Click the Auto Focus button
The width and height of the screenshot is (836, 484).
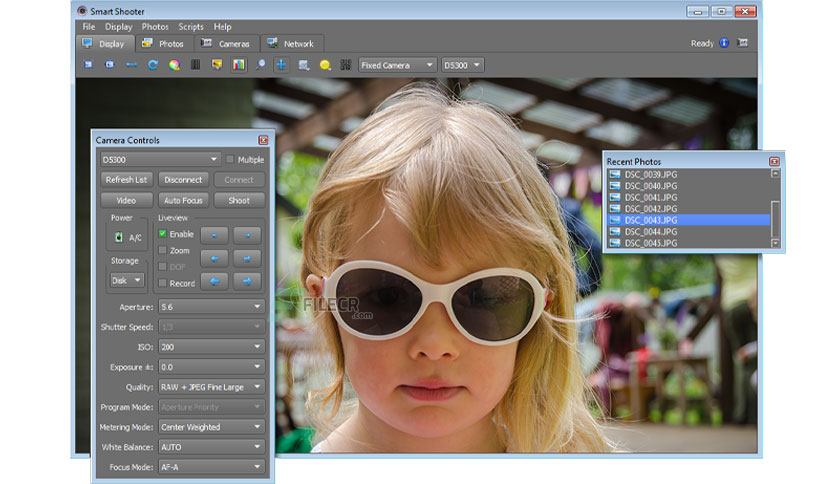point(183,200)
